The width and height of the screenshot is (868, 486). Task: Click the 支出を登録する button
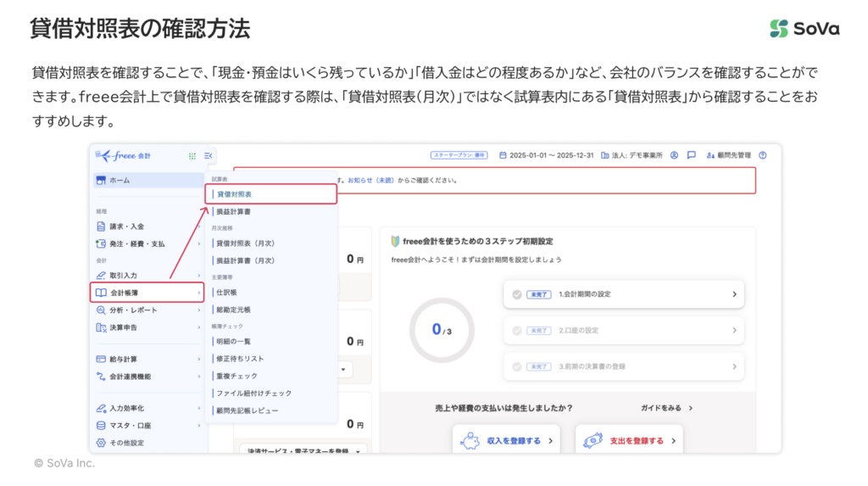coord(628,441)
